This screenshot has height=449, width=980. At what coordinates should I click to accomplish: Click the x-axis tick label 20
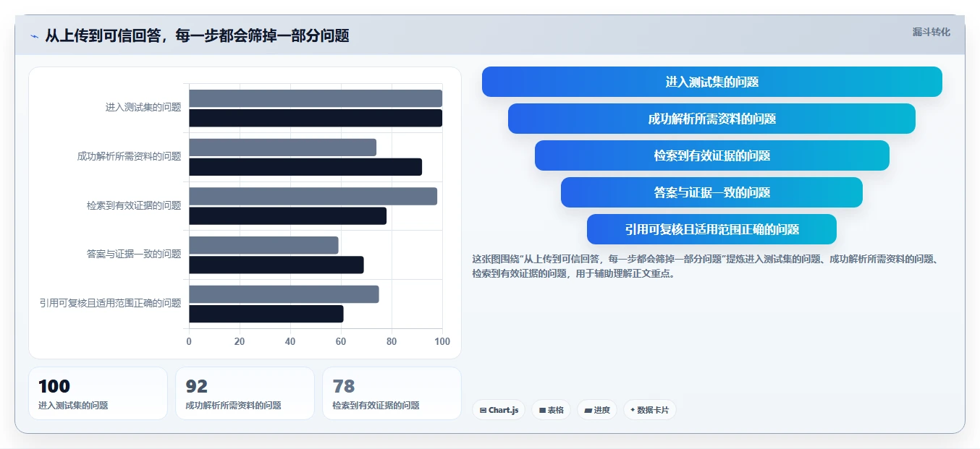240,342
